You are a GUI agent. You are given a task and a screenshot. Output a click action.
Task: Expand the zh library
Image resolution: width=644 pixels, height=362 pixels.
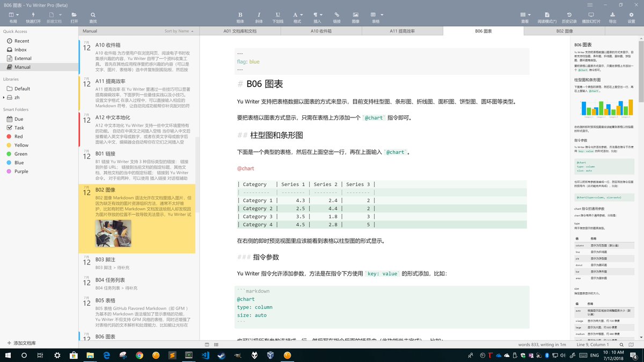pos(4,97)
